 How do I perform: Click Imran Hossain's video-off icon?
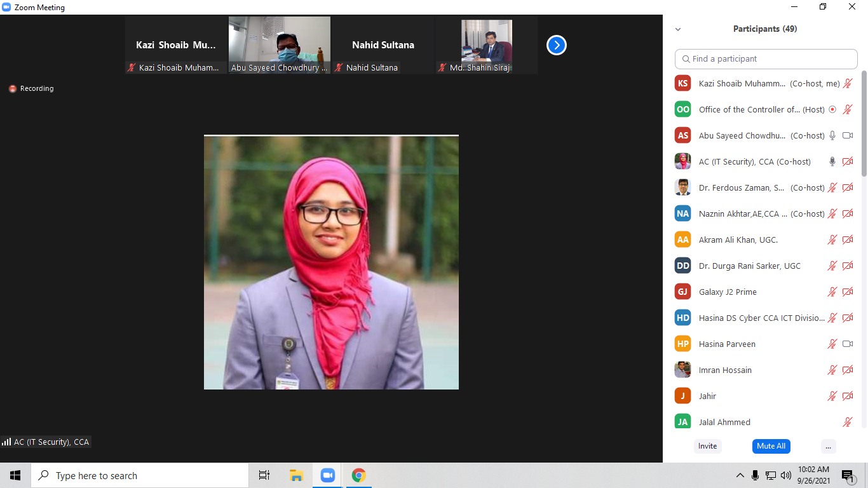click(847, 370)
